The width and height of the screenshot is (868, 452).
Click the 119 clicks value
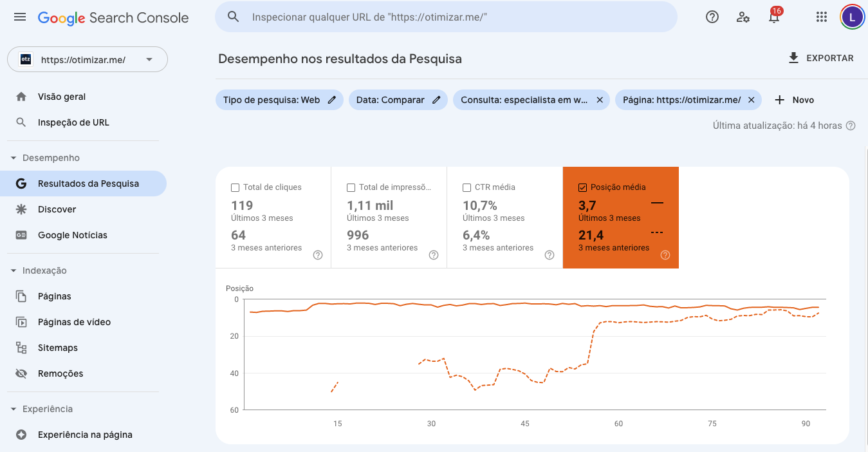pyautogui.click(x=242, y=205)
